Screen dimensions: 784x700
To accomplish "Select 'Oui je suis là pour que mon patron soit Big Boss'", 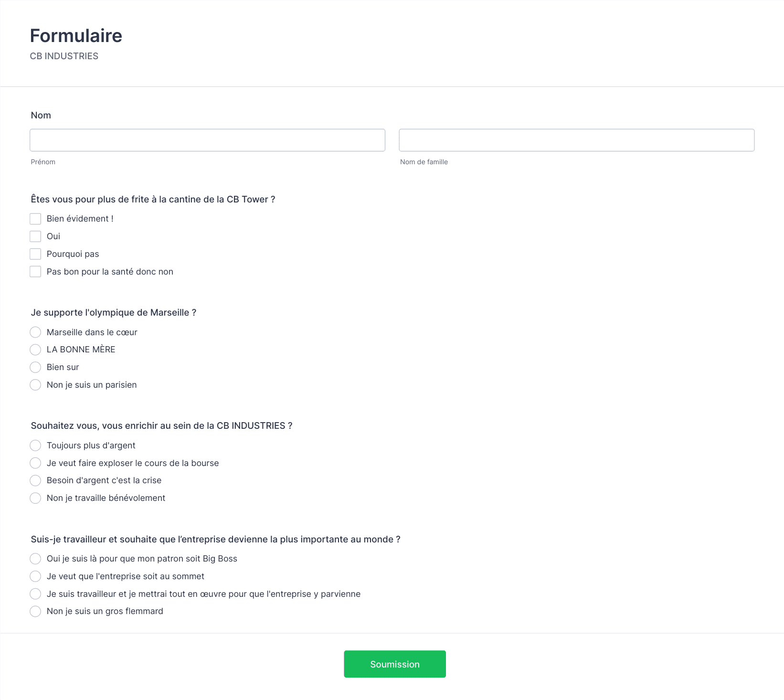I will click(35, 559).
